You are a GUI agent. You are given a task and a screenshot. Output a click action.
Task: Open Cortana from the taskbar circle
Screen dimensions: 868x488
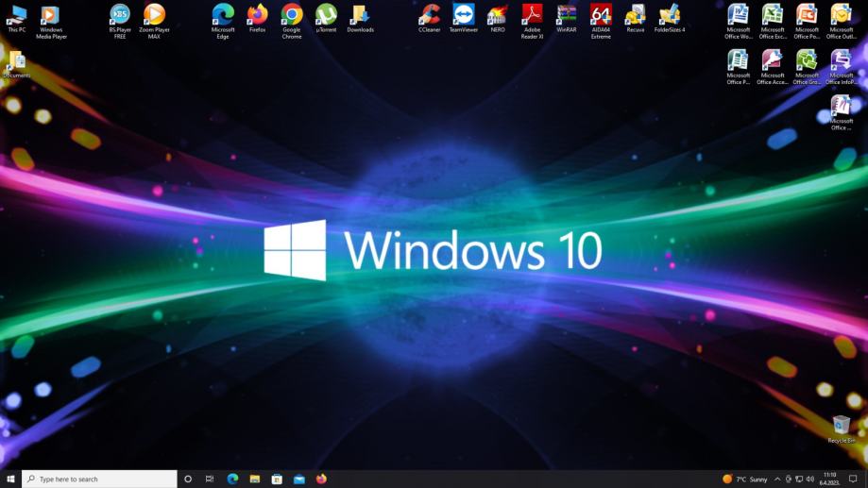pos(188,480)
